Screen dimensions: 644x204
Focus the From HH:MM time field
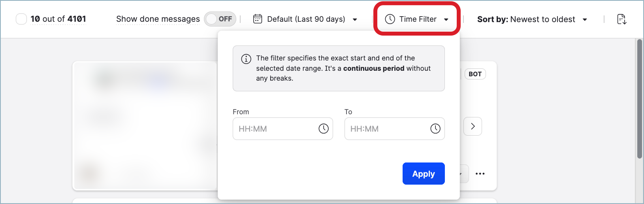(275, 128)
